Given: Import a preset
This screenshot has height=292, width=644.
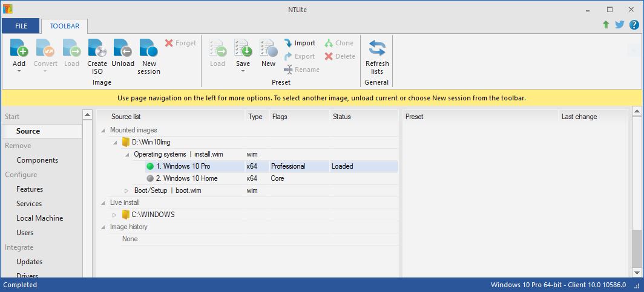Looking at the screenshot, I should (300, 43).
